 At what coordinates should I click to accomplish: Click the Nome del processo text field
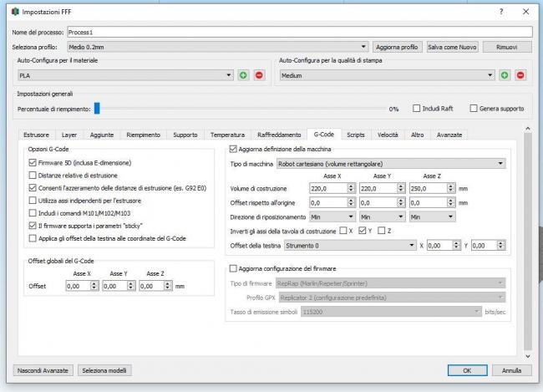292,31
